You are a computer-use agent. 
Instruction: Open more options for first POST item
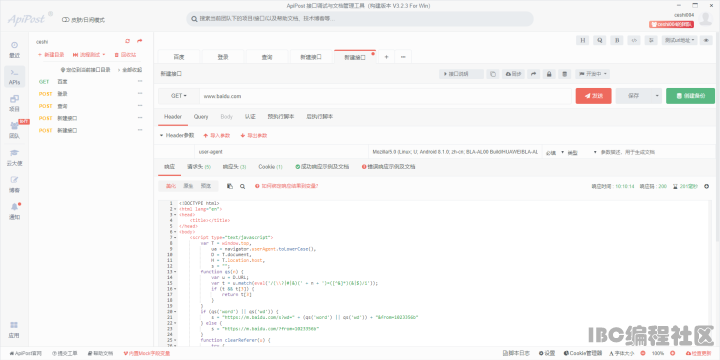tap(140, 94)
